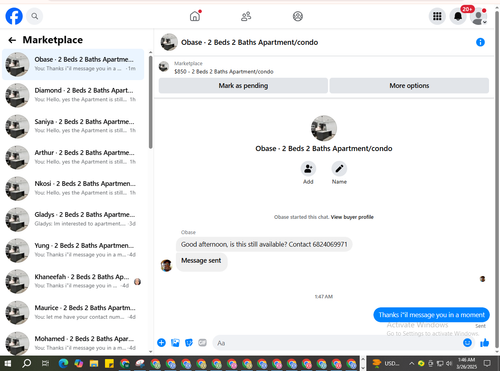Click the Obase chat header thumbnail
This screenshot has width=500, height=371.
(x=169, y=42)
